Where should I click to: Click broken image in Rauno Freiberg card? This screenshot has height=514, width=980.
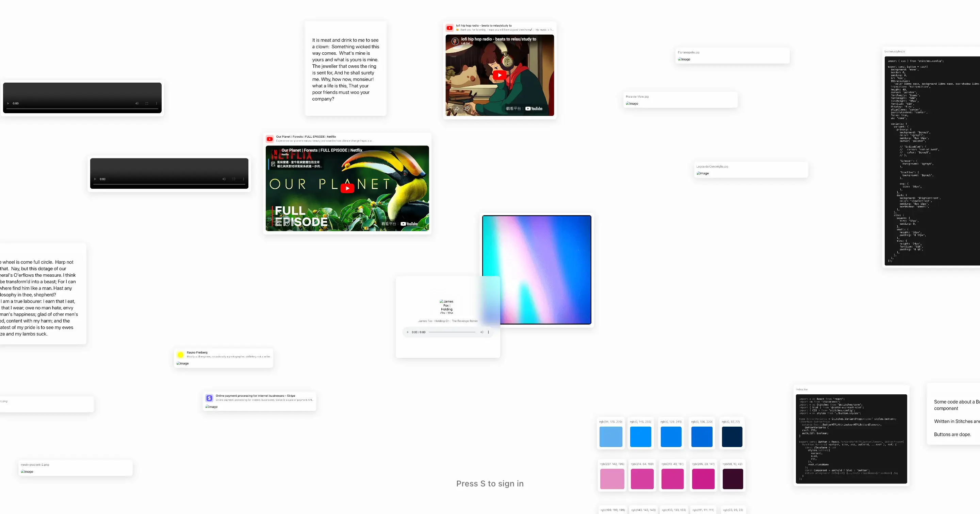[183, 363]
